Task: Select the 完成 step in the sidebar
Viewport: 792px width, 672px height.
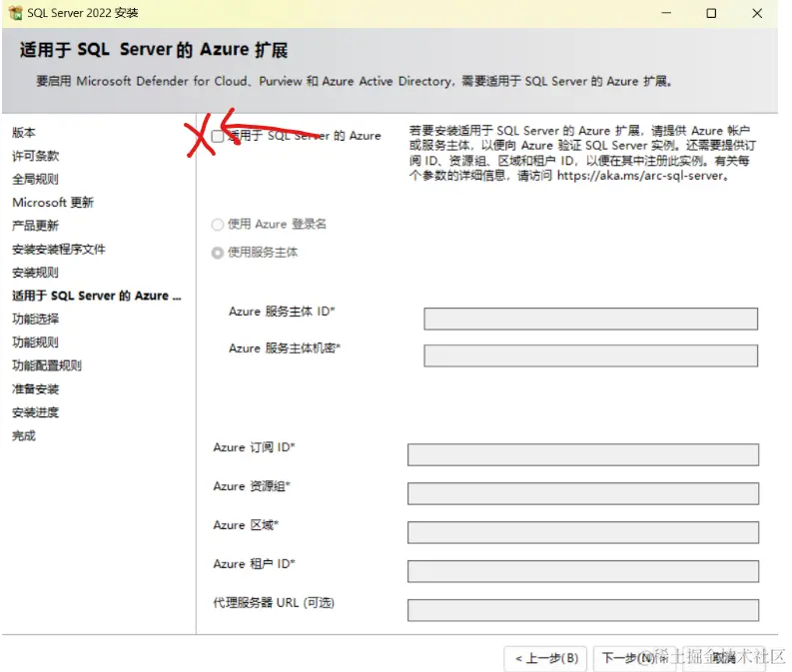Action: [x=24, y=435]
